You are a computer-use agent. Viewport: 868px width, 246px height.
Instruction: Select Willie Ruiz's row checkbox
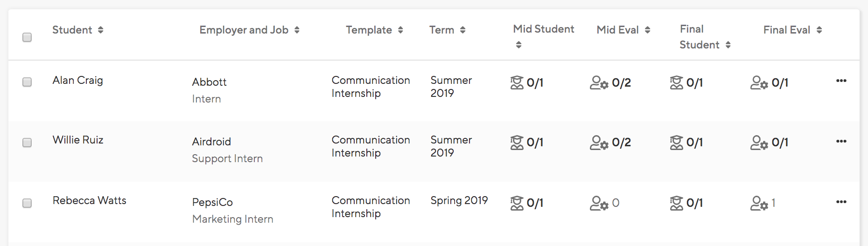pyautogui.click(x=27, y=143)
